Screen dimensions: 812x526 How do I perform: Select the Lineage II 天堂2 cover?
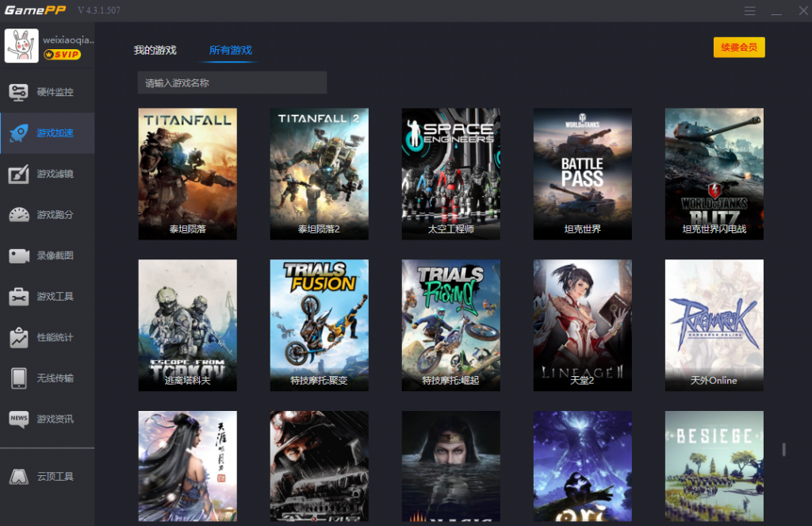click(583, 325)
